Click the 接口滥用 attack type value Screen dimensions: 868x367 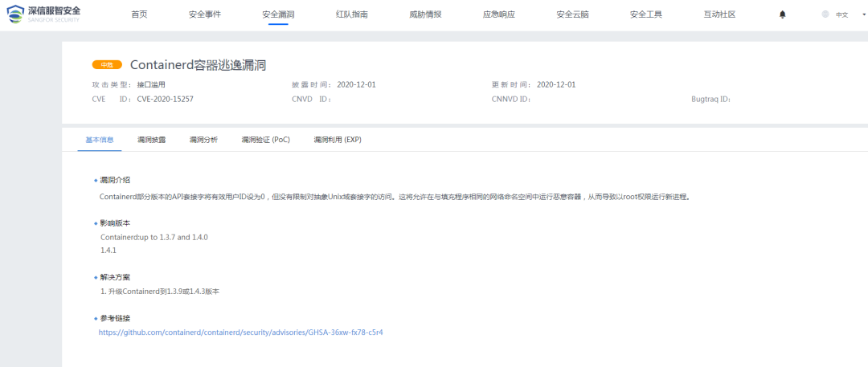[x=151, y=84]
